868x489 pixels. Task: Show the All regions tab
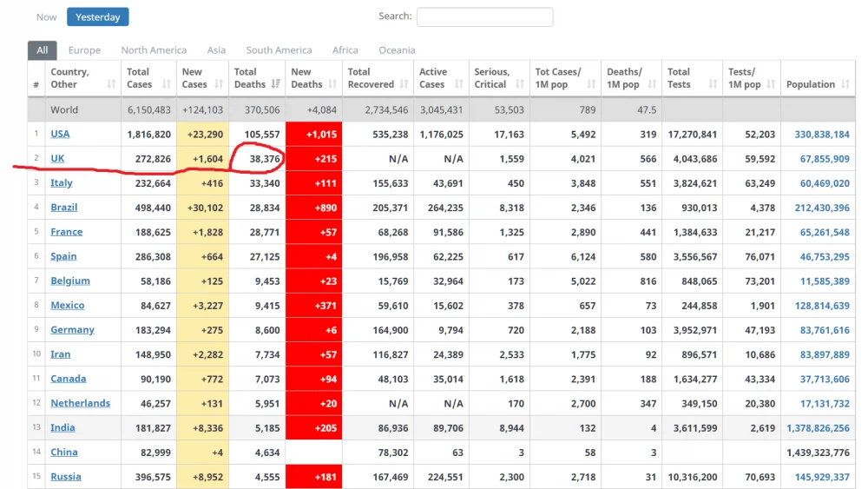[x=42, y=50]
